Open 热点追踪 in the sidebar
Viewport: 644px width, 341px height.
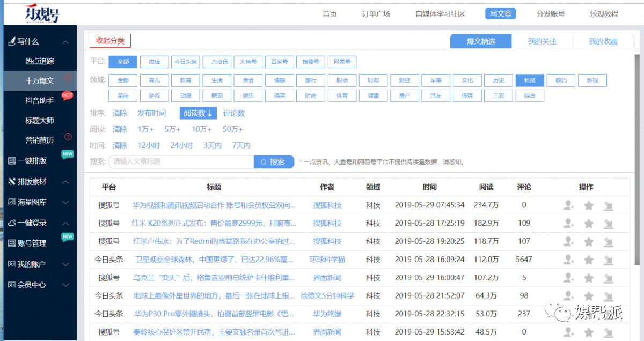[x=40, y=61]
